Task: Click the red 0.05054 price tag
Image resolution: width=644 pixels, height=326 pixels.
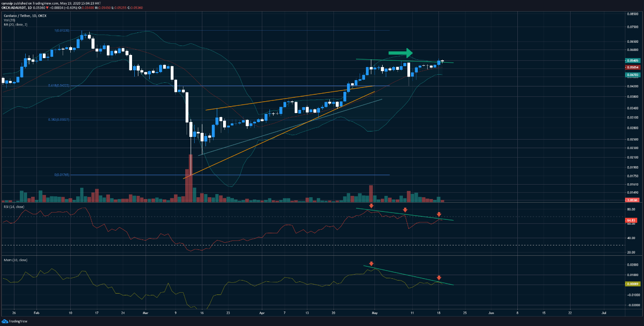Action: coord(633,67)
